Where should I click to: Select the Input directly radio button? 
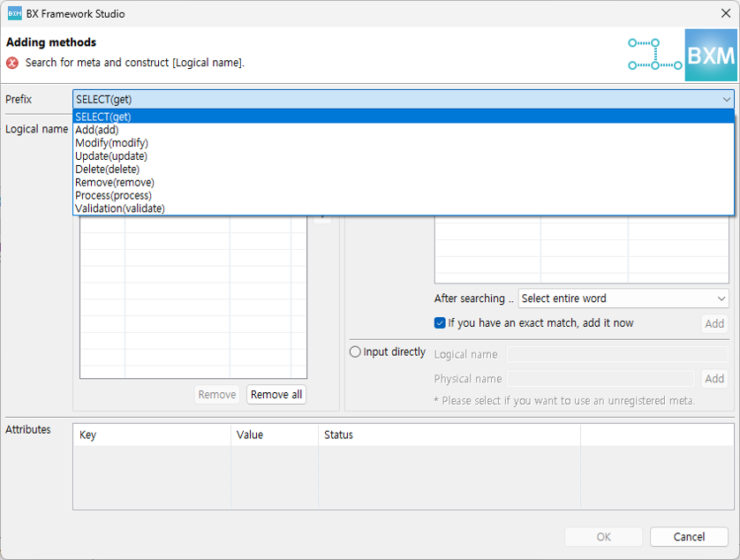pos(355,352)
